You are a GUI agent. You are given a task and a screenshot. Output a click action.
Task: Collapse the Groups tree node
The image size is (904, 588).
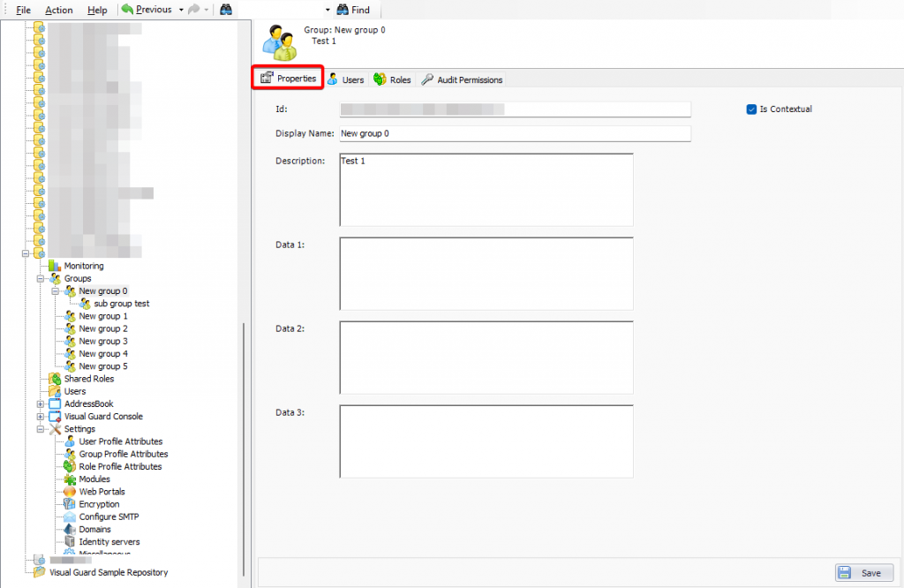click(41, 279)
